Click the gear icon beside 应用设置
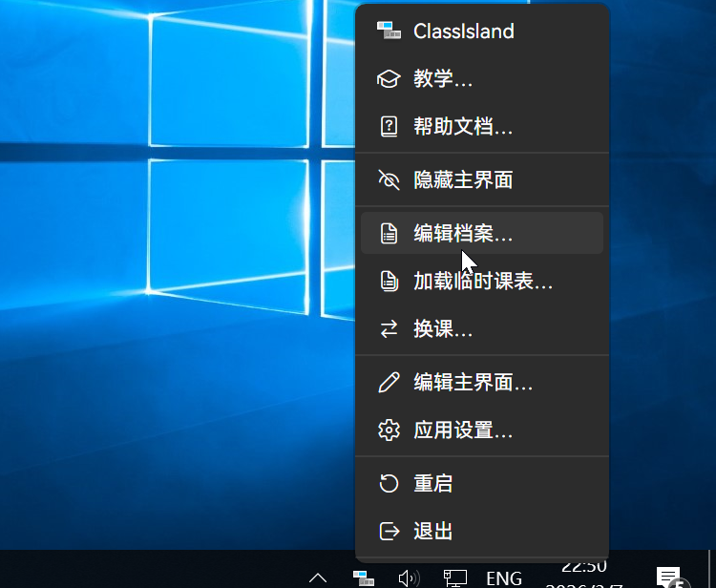The image size is (716, 588). pyautogui.click(x=390, y=430)
